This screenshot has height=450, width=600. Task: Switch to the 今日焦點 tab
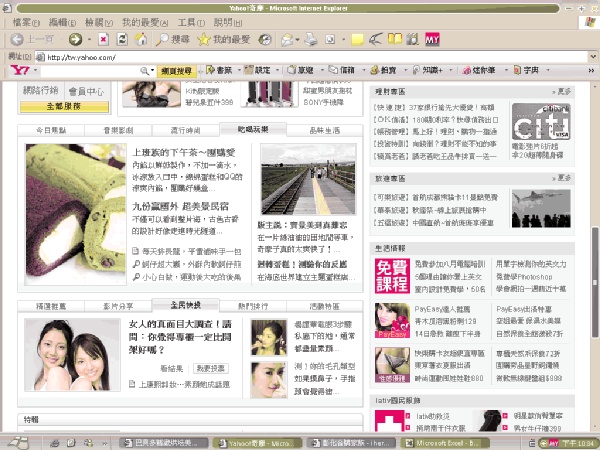click(x=51, y=130)
